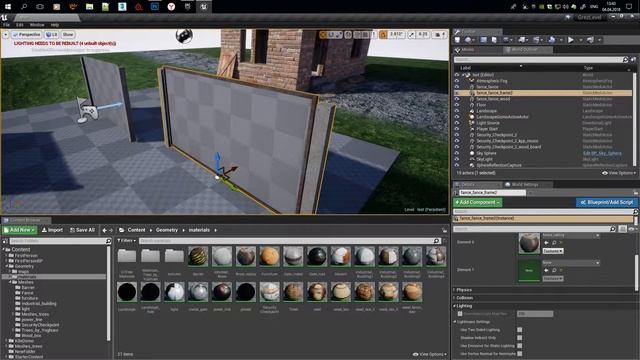Sort World Outliner by Label column
640x360 pixels.
tap(466, 68)
